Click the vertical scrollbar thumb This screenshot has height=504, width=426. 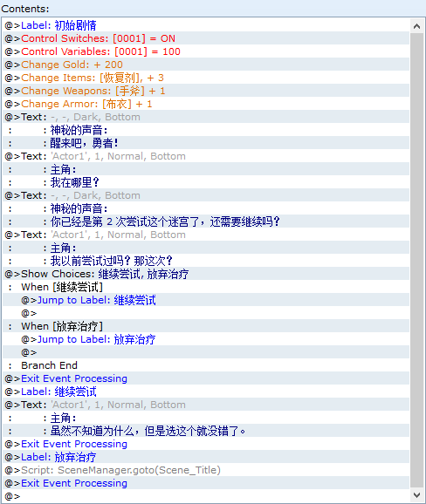[416, 261]
